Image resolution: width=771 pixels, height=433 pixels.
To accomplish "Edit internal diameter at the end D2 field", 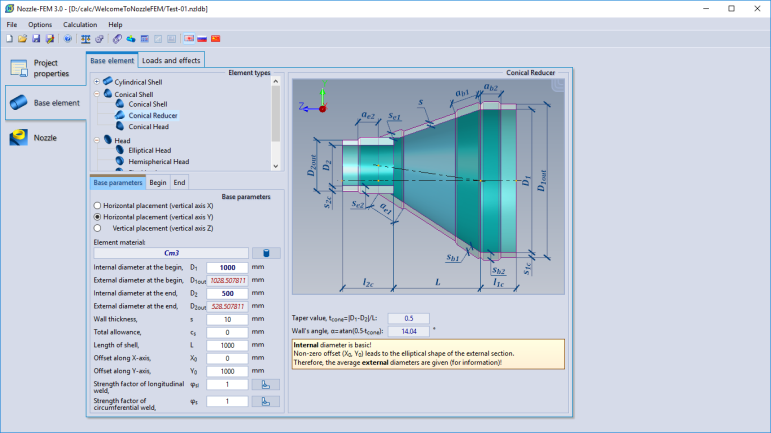I will click(227, 293).
